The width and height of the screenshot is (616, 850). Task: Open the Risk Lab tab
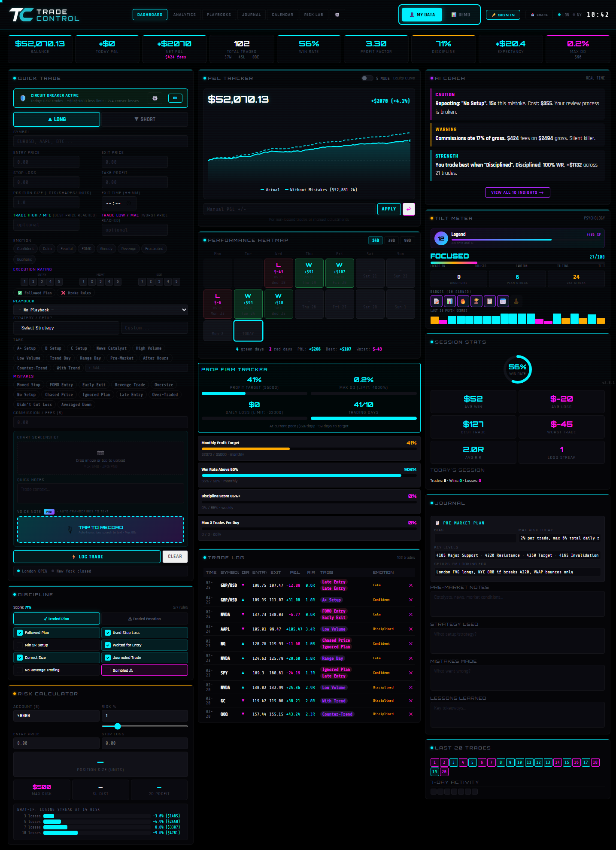tap(314, 15)
